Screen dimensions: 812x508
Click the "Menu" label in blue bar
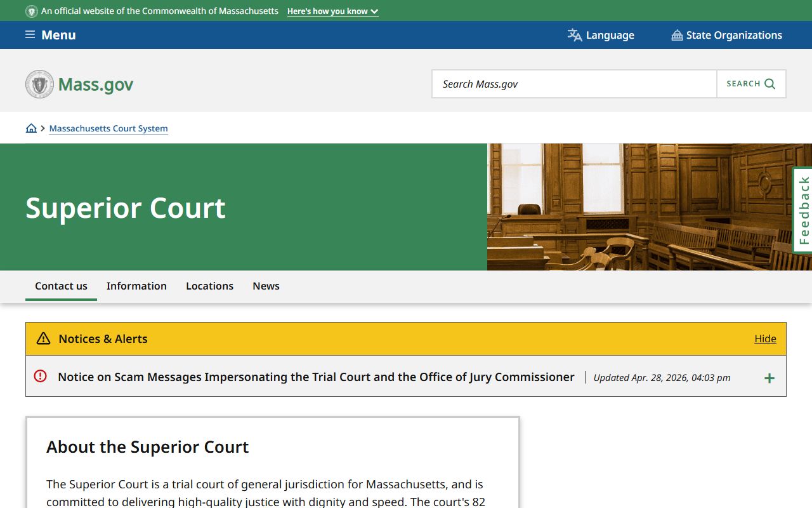[58, 35]
